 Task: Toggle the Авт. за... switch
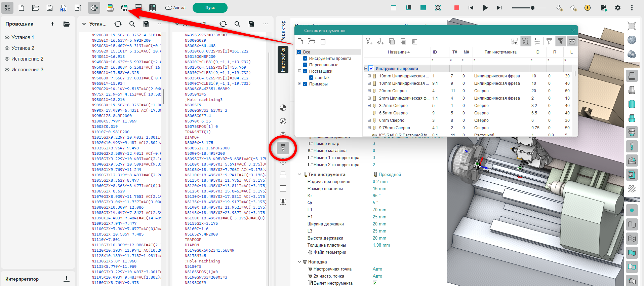[x=169, y=8]
